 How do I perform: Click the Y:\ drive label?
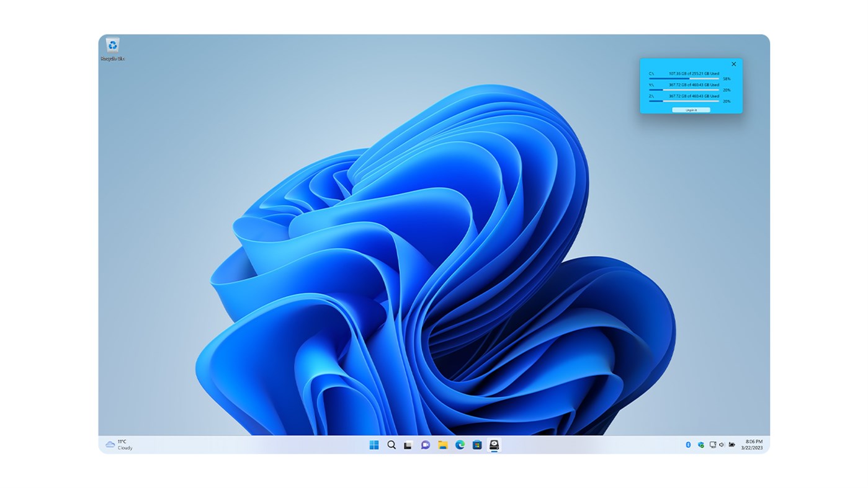[651, 85]
